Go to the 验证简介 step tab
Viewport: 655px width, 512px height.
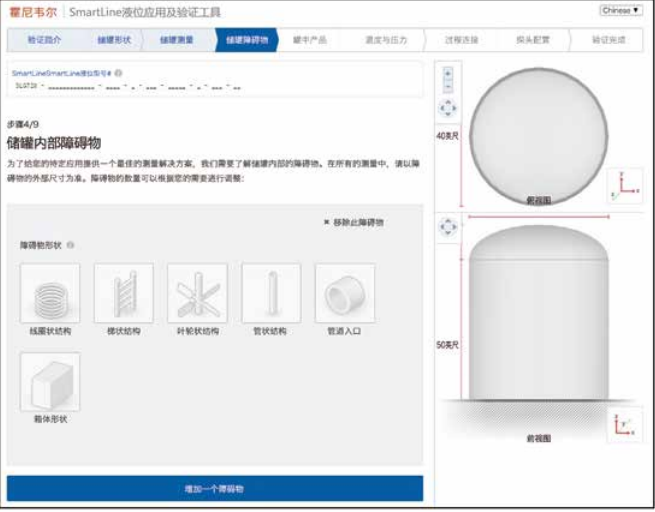pos(44,40)
